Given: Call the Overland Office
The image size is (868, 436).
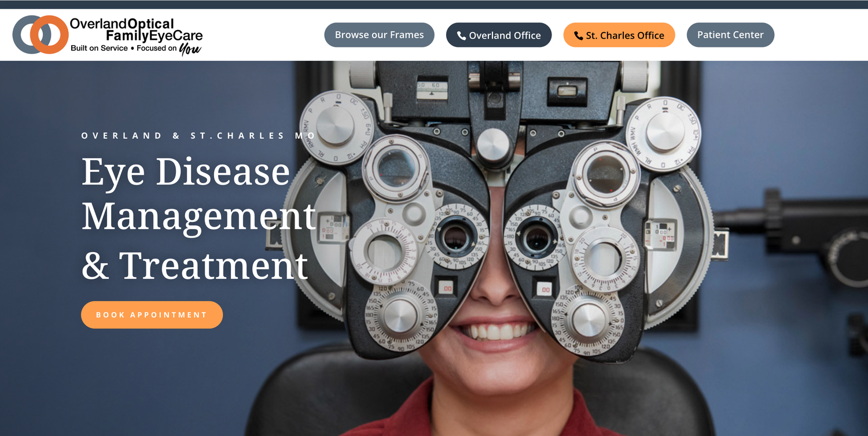Looking at the screenshot, I should (499, 35).
